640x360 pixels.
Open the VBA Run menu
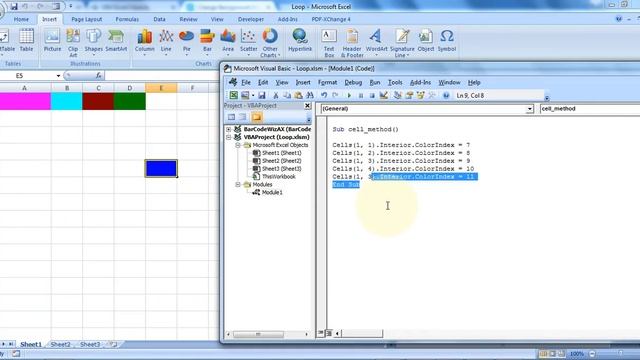pos(375,82)
